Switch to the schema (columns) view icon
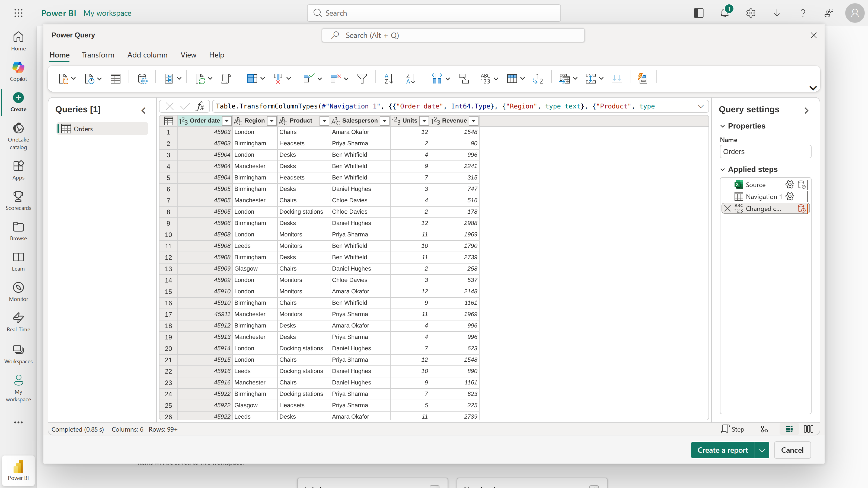Viewport: 868px width, 488px height. point(808,429)
